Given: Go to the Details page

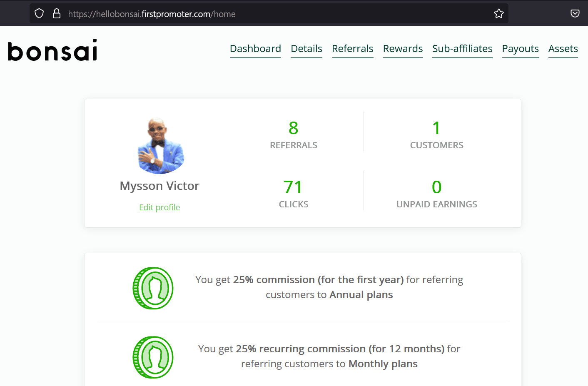Looking at the screenshot, I should 306,49.
